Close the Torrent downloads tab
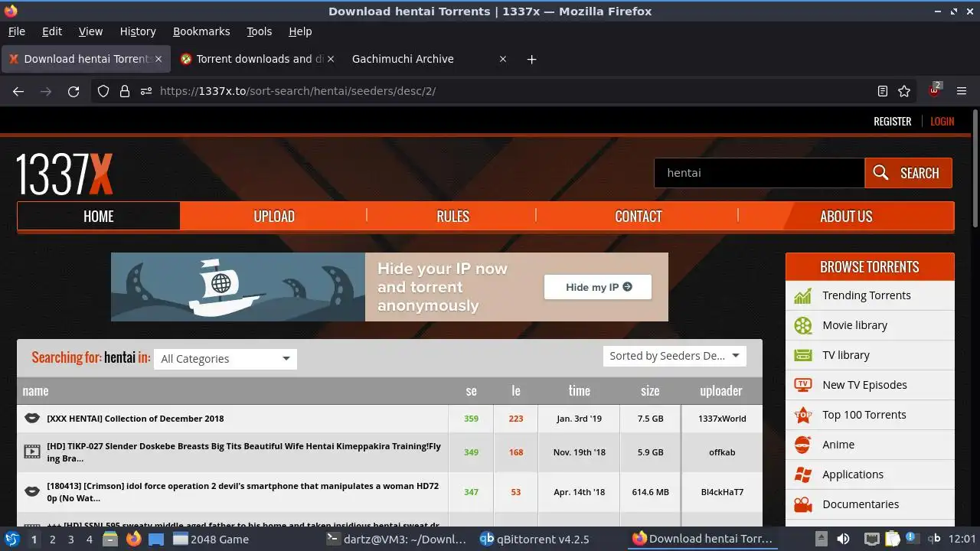Viewport: 980px width, 551px height. tap(332, 59)
